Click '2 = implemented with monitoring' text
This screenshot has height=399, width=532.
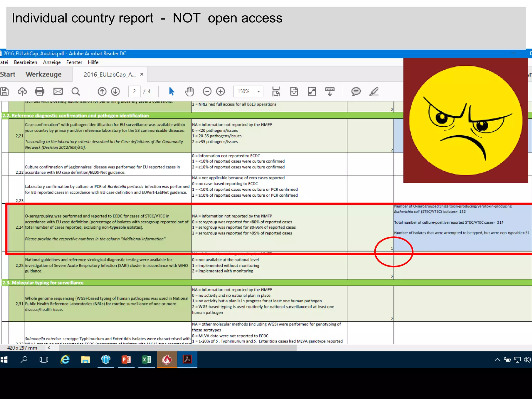point(222,271)
